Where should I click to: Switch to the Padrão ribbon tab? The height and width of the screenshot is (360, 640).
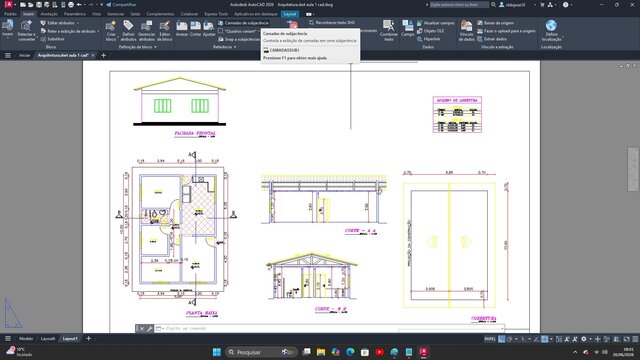click(x=10, y=14)
